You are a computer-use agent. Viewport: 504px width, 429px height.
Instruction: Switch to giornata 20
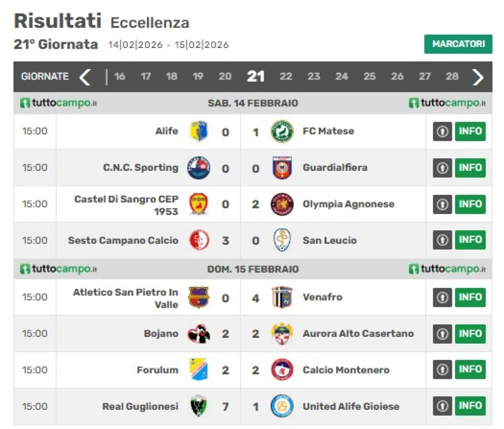tap(225, 76)
